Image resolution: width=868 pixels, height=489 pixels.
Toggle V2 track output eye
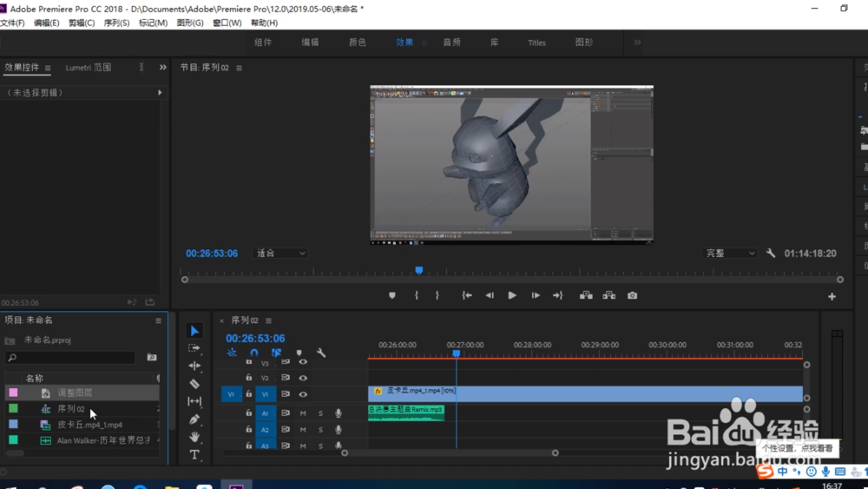(x=303, y=378)
